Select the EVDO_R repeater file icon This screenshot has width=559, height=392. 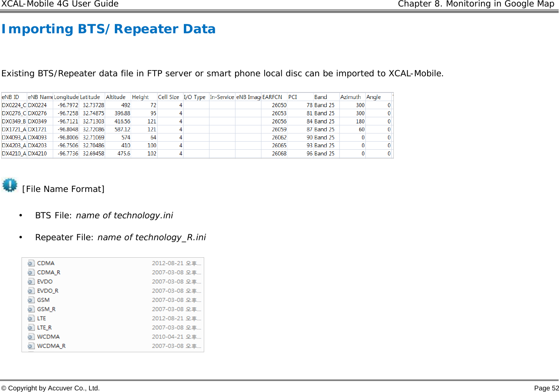coord(31,291)
